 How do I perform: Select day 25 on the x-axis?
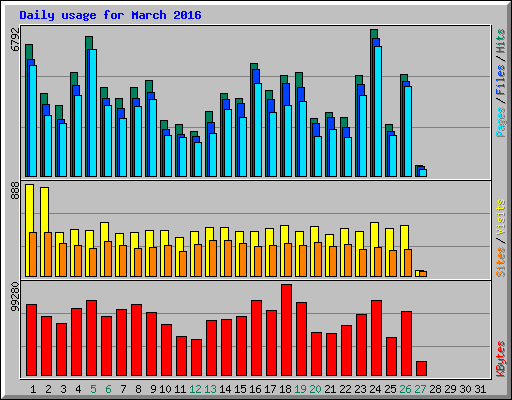click(390, 389)
